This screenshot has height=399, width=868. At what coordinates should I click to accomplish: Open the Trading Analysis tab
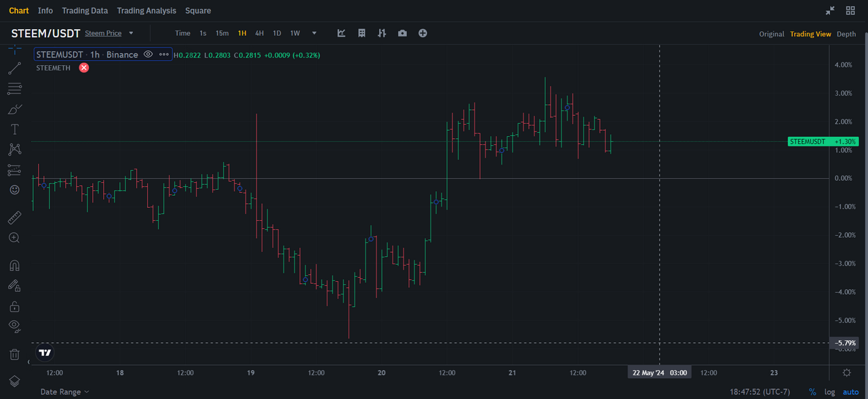[146, 11]
